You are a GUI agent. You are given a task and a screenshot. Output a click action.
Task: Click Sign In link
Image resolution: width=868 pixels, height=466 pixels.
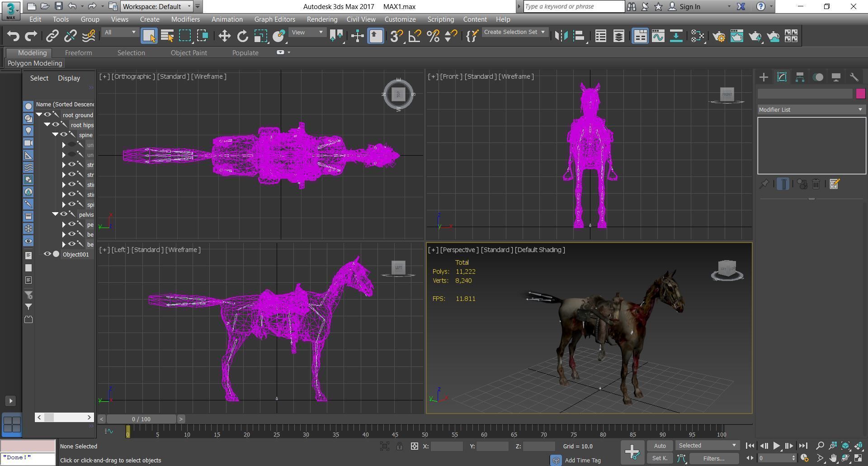(x=689, y=7)
